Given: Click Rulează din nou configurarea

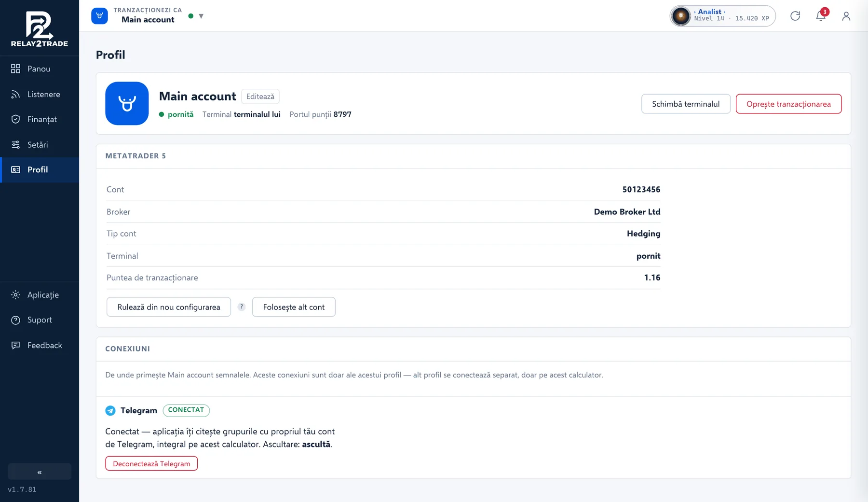Looking at the screenshot, I should click(x=169, y=307).
